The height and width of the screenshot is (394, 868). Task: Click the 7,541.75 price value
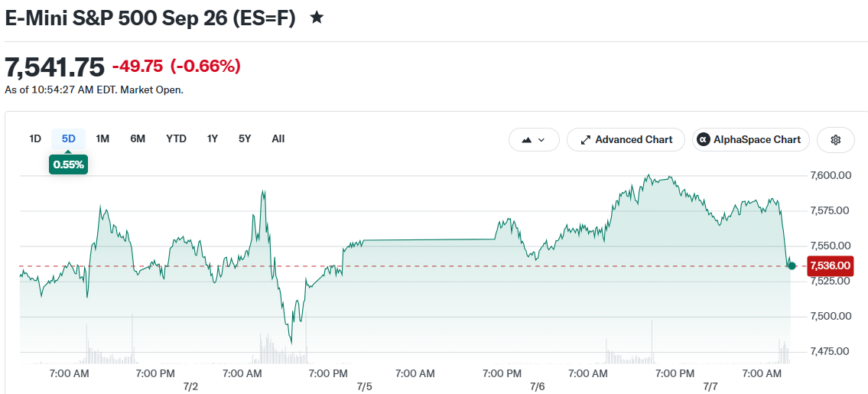tap(54, 67)
